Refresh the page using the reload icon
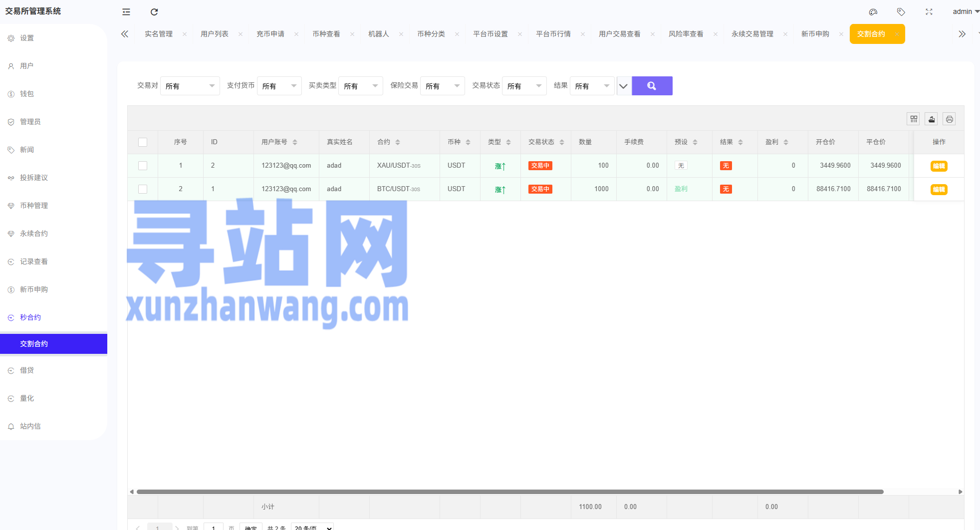The width and height of the screenshot is (980, 530). click(x=154, y=12)
